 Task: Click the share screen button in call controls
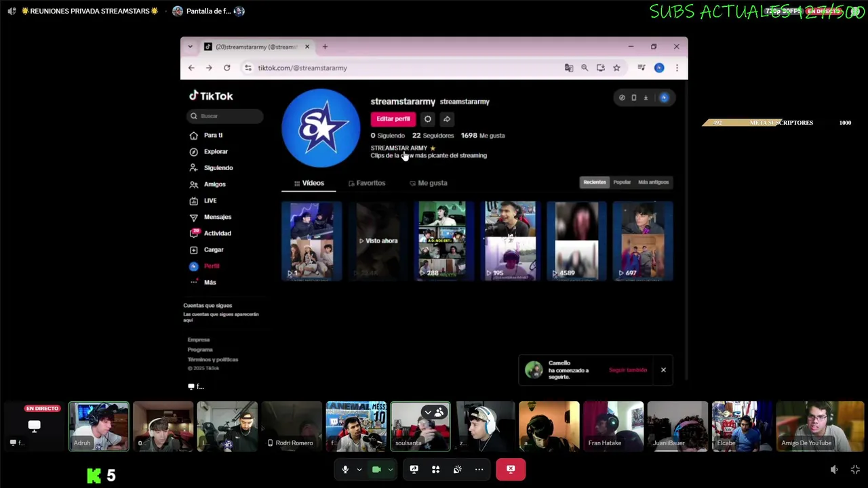coord(414,469)
